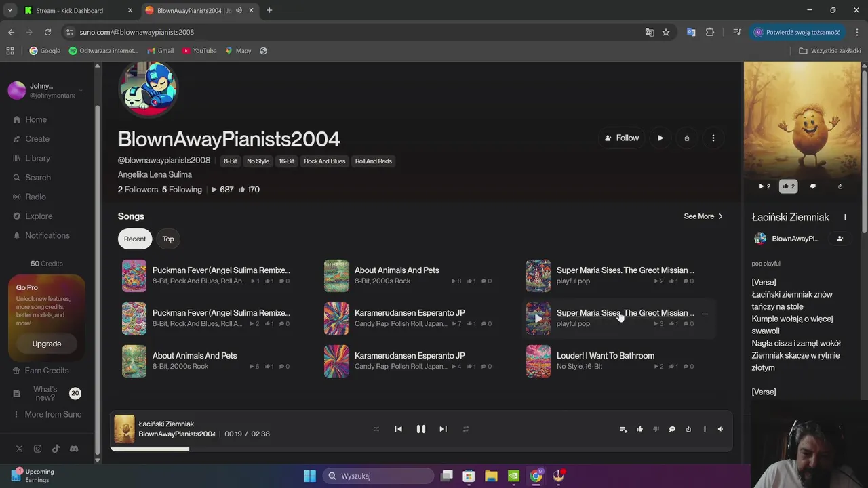Open the play queue icon

623,429
